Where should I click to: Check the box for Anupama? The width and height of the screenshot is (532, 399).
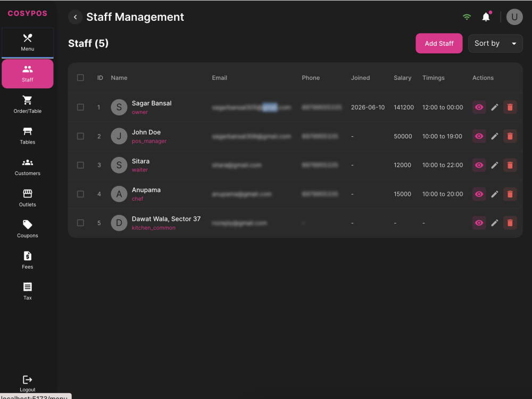[x=80, y=194]
